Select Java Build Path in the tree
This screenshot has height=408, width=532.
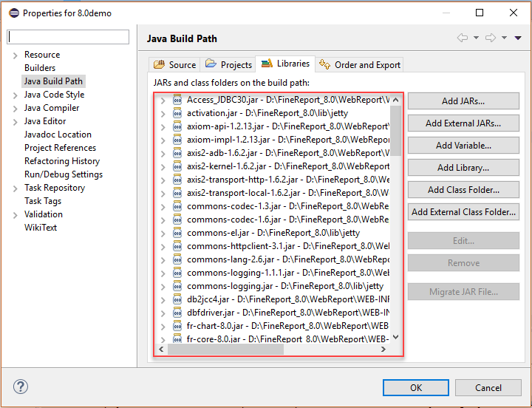pos(53,81)
